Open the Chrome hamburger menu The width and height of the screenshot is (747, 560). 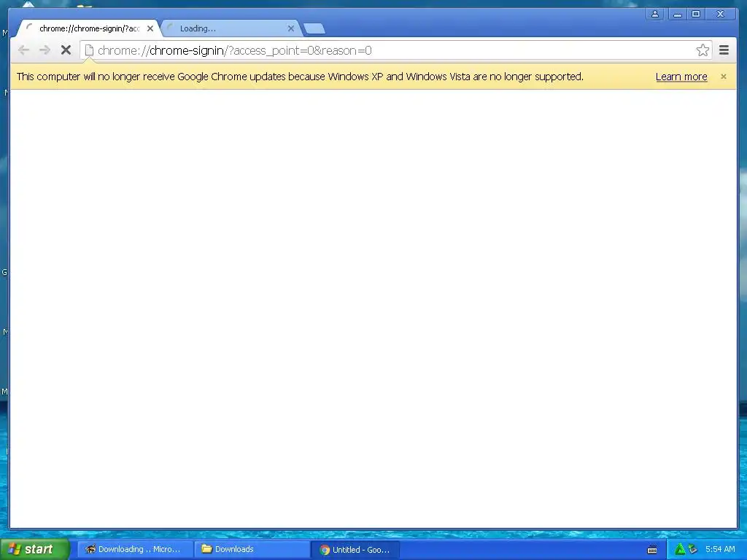724,50
